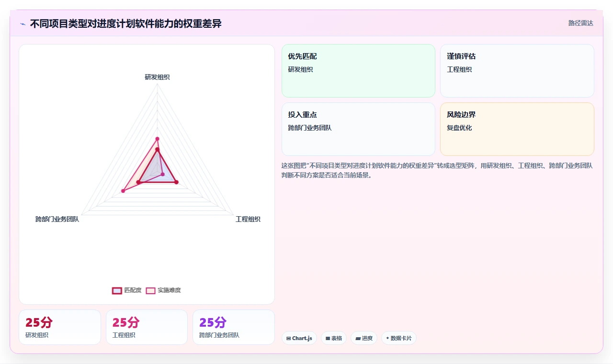Click the 表格 tag chip

334,338
